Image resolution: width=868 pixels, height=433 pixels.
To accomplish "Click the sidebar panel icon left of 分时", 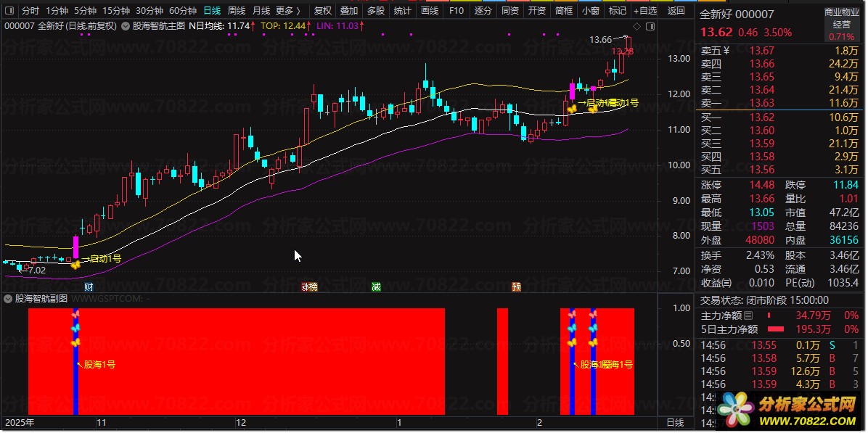I will 10,10.
